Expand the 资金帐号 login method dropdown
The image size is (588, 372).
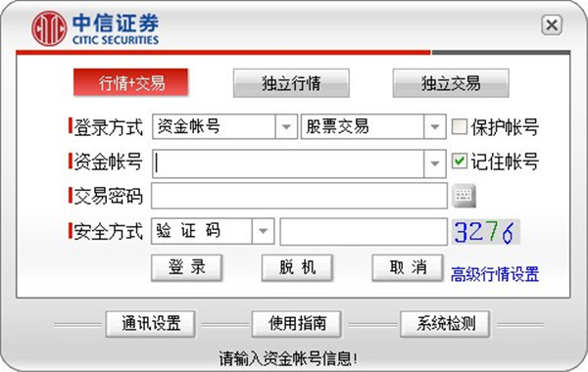[x=286, y=126]
